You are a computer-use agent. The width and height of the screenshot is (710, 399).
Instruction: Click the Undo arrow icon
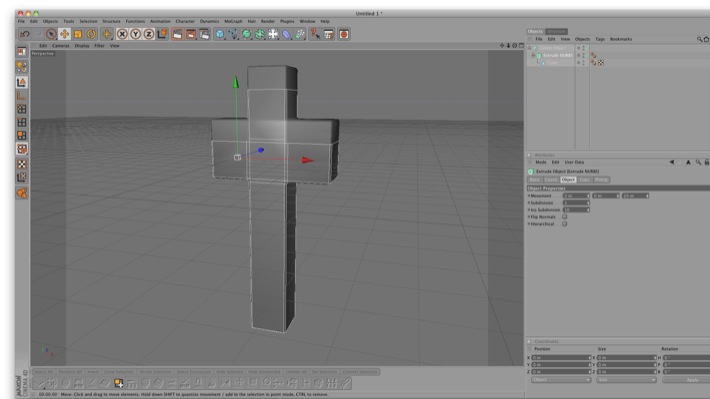click(x=24, y=34)
